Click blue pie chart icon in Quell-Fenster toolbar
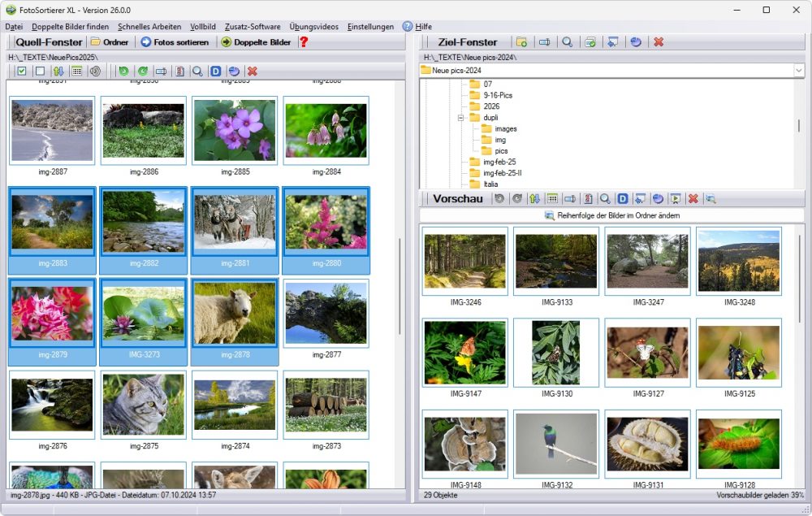This screenshot has height=516, width=812. pos(234,71)
